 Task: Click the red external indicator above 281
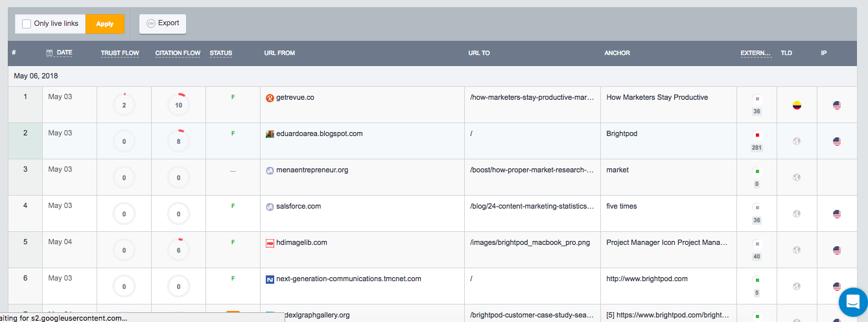click(757, 135)
